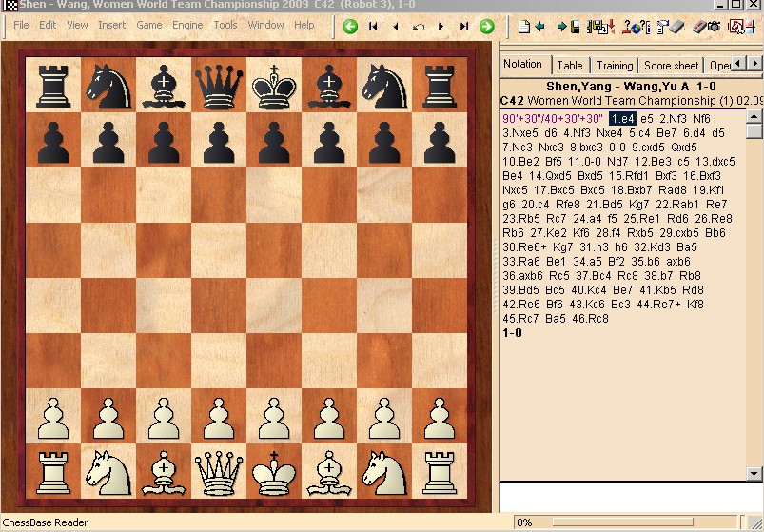
Task: Switch to the Score sheet tab
Action: click(672, 66)
